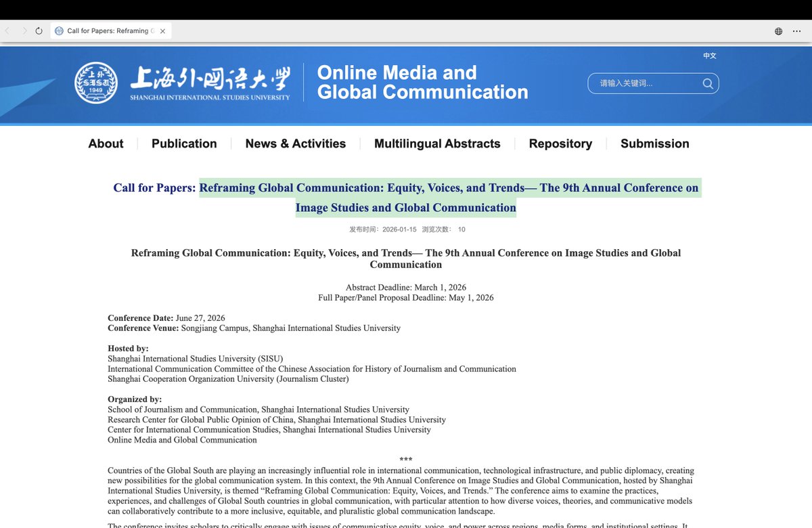Click the Hosted by heading
The image size is (812, 528).
click(x=128, y=349)
